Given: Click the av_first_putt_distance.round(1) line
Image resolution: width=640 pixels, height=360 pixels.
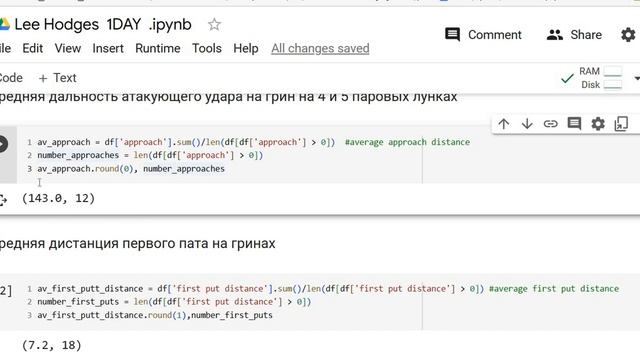Looking at the screenshot, I should pyautogui.click(x=155, y=315).
